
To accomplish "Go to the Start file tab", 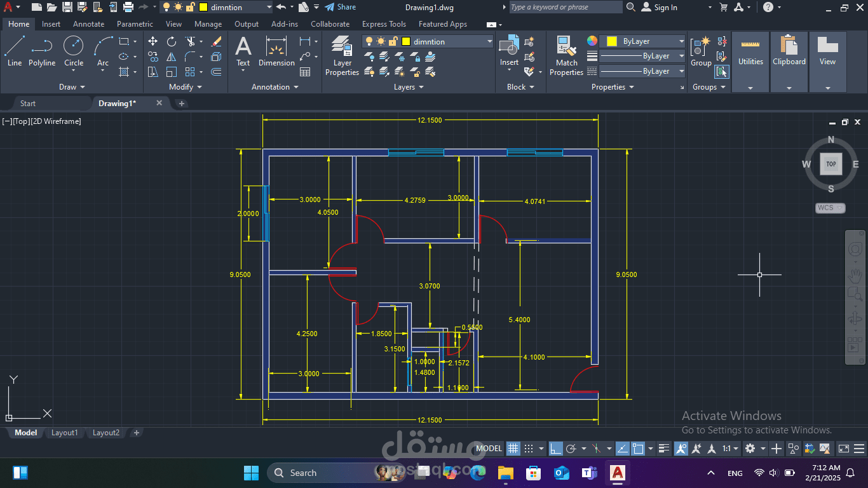I will click(x=28, y=103).
